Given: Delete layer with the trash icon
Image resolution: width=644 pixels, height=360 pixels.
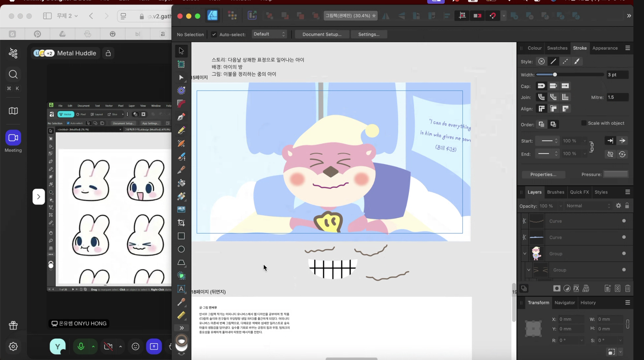Looking at the screenshot, I should 628,289.
